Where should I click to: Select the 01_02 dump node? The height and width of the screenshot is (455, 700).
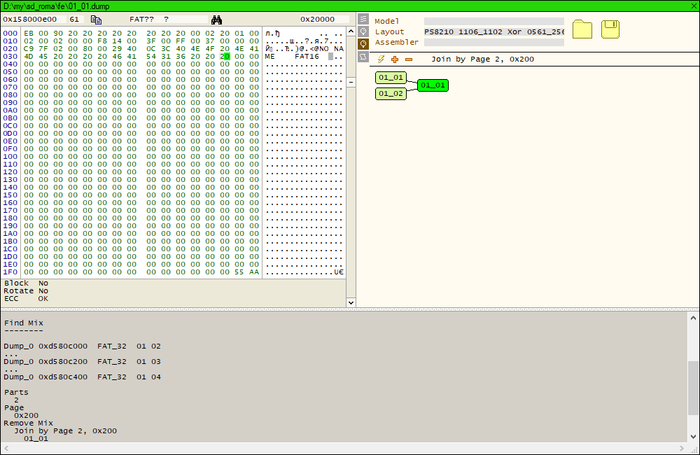390,93
